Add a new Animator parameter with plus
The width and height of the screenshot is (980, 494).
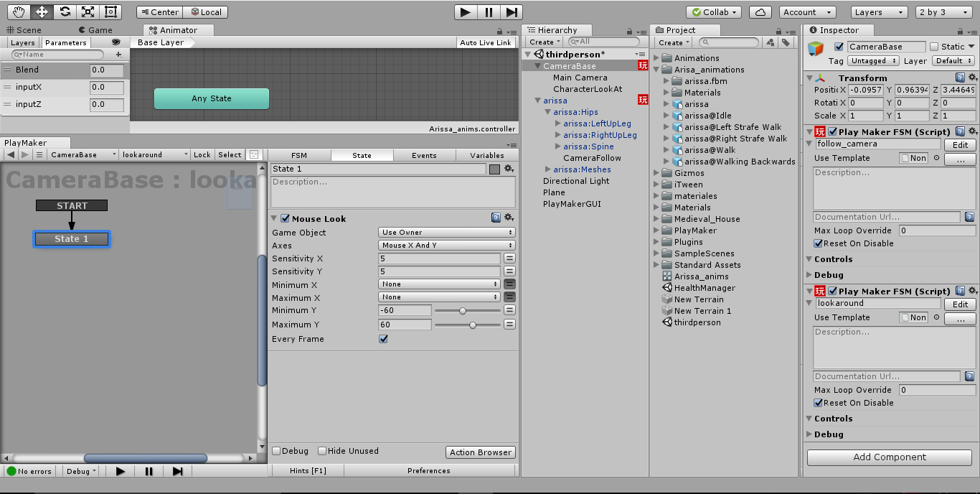(118, 55)
